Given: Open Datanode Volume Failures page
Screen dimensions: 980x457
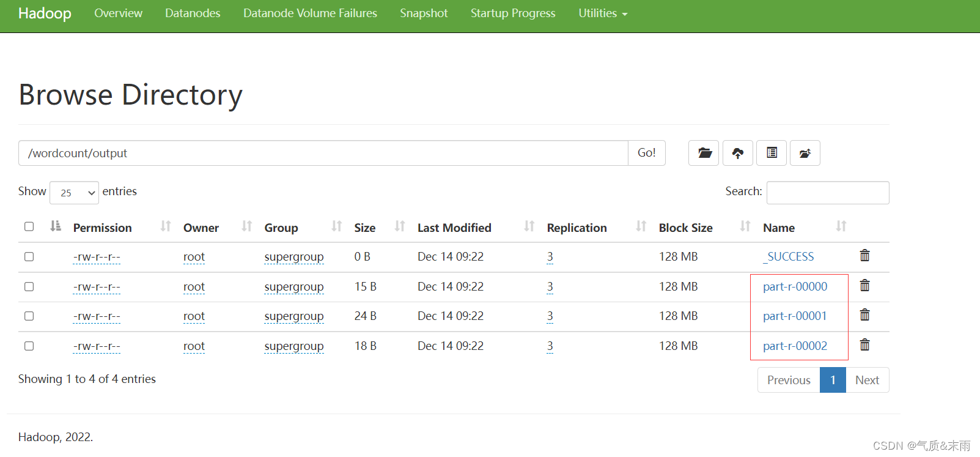Looking at the screenshot, I should (x=310, y=13).
